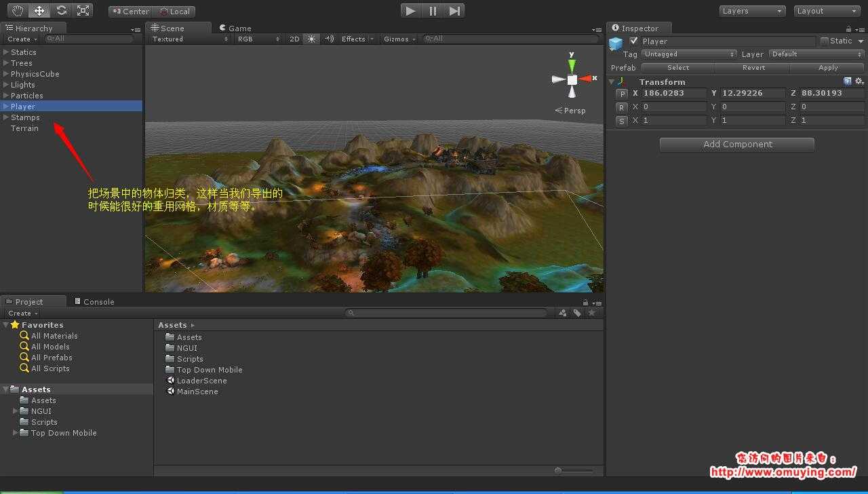This screenshot has width=868, height=494.
Task: Toggle the Player active checkbox
Action: tap(633, 41)
